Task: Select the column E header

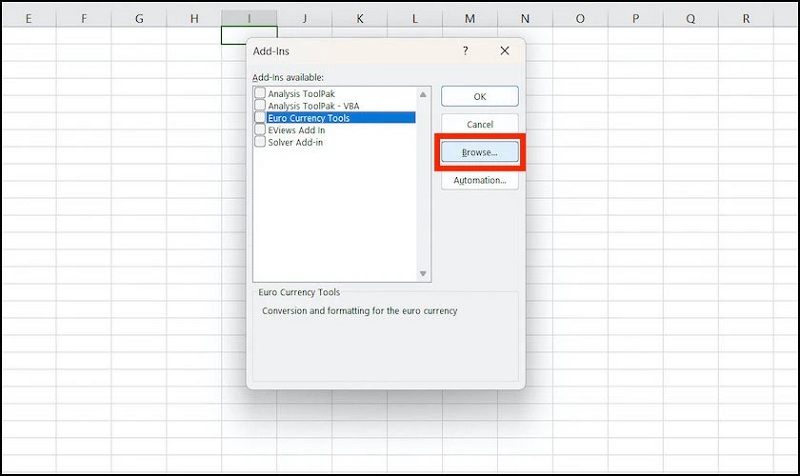Action: point(27,18)
